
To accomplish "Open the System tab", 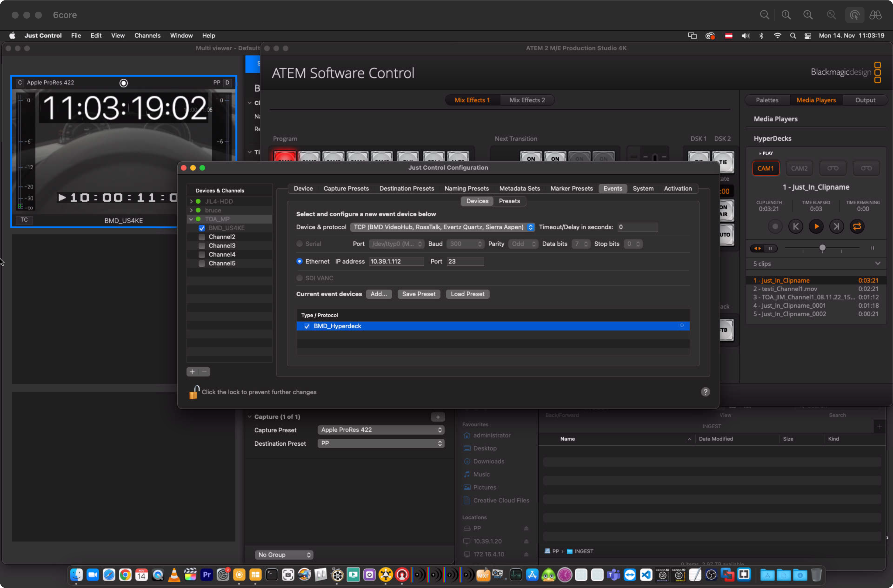I will point(643,189).
